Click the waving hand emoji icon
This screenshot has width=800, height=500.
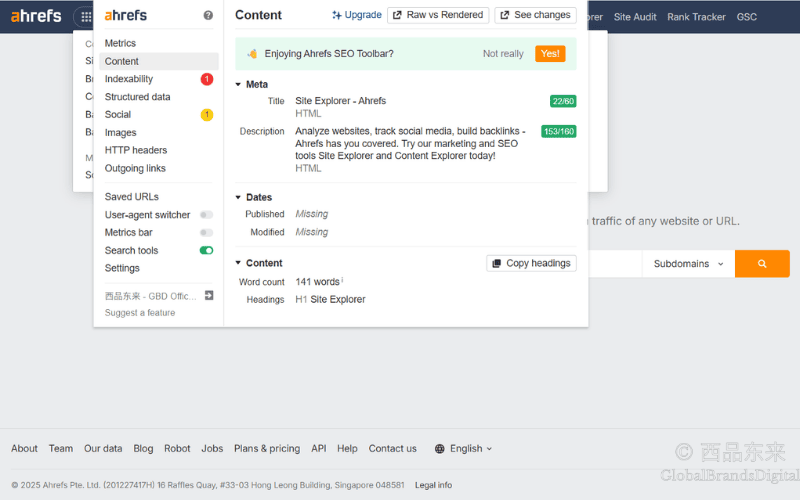(x=252, y=54)
